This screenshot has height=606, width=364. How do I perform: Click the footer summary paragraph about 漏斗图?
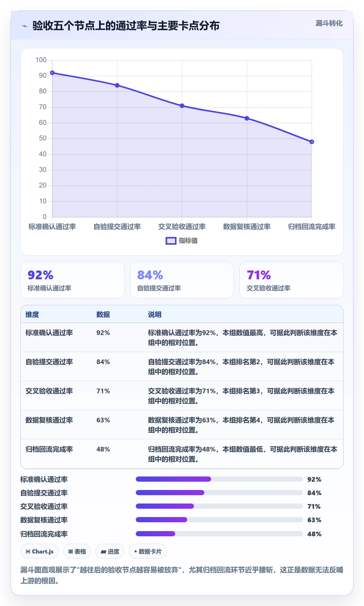(182, 575)
